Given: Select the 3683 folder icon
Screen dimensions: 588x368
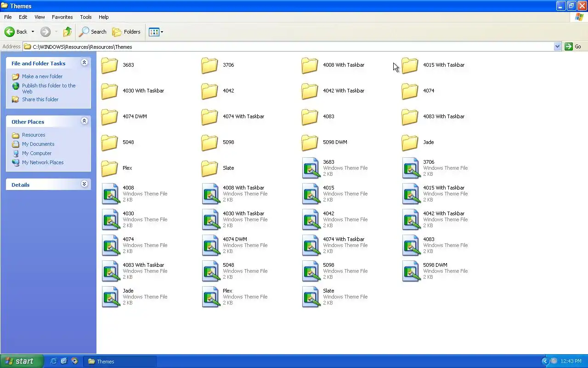Looking at the screenshot, I should click(x=109, y=65).
